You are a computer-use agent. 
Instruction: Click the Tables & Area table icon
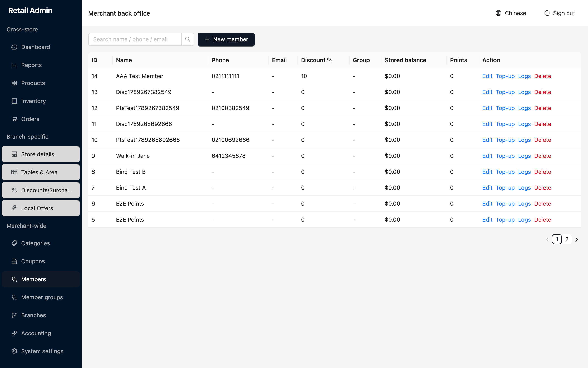click(14, 172)
